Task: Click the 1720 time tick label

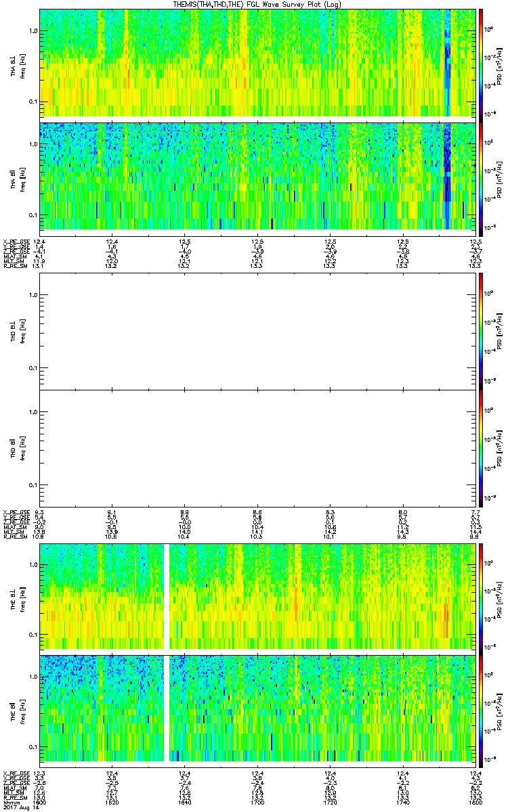Action: [331, 802]
